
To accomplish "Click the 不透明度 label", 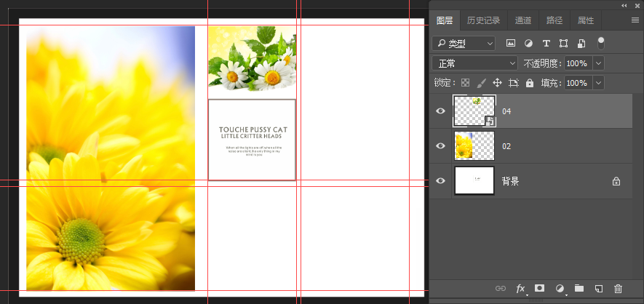I will 542,63.
